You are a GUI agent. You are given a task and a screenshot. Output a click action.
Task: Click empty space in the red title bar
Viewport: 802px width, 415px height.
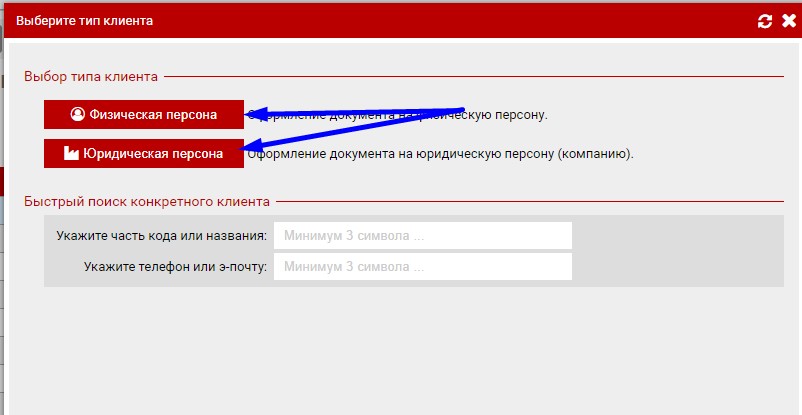[x=450, y=20]
